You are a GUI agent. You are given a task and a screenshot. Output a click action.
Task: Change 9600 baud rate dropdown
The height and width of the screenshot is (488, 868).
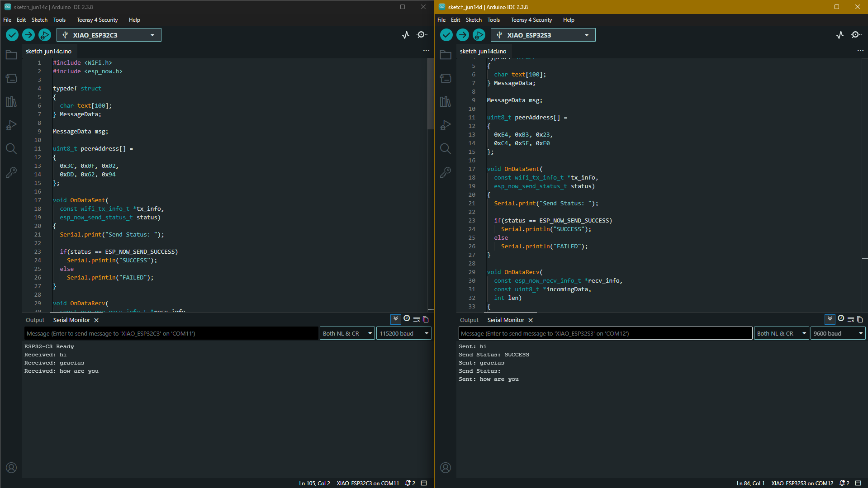pos(838,333)
